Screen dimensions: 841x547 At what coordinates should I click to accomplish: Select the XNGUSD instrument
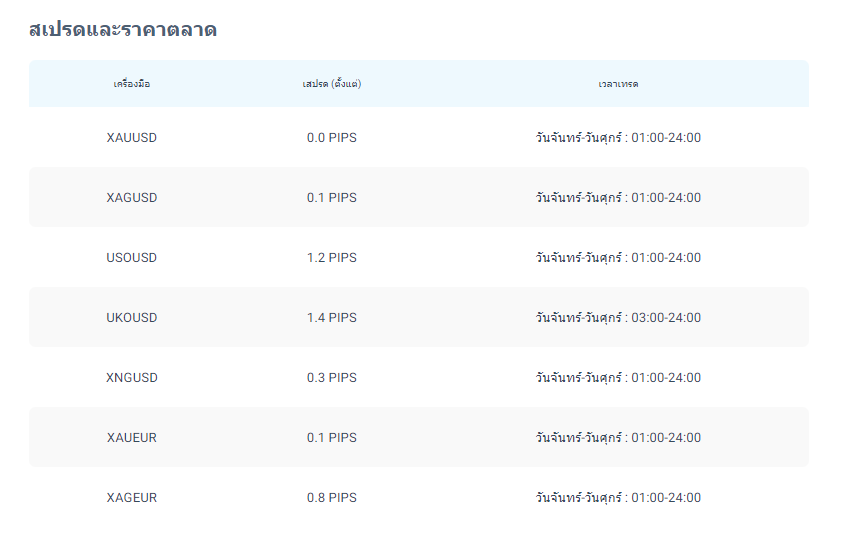(x=132, y=378)
